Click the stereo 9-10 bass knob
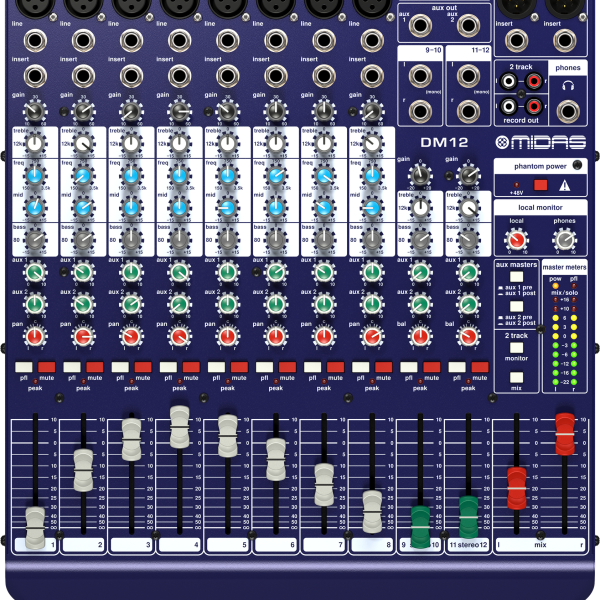 click(420, 240)
